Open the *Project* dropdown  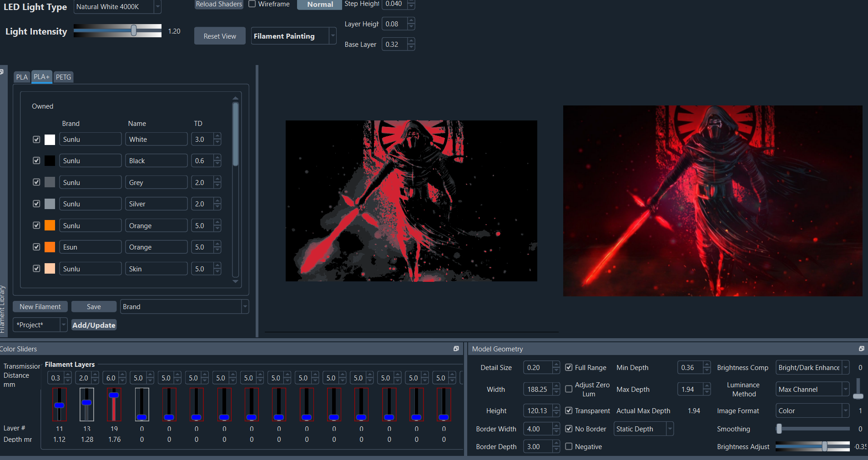tap(40, 325)
